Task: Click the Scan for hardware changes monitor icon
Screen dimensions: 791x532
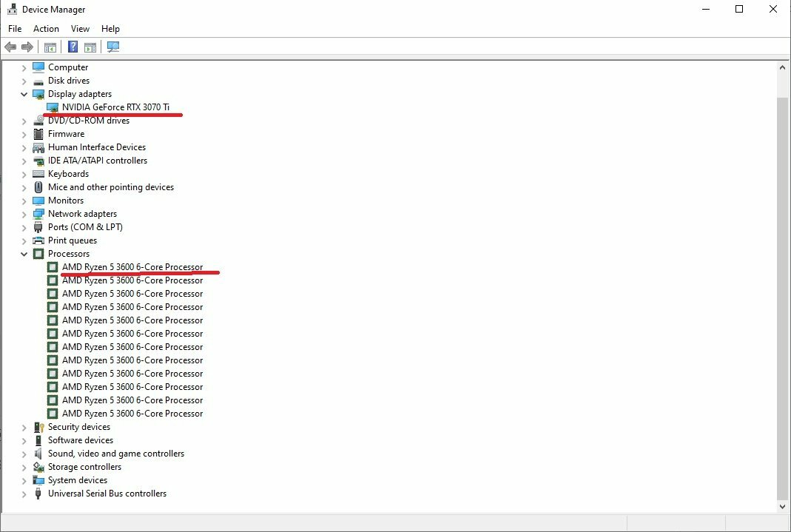Action: tap(113, 47)
